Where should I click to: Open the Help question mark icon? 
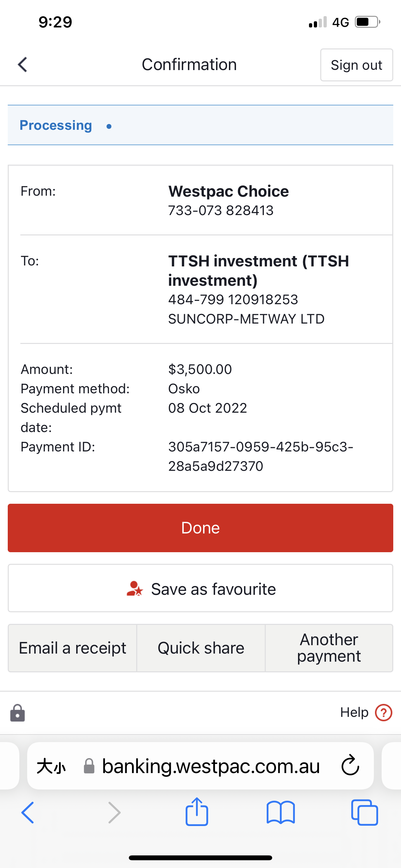pyautogui.click(x=384, y=712)
